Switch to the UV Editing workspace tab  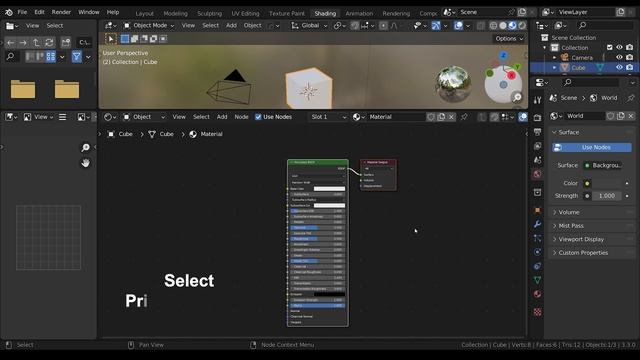[x=245, y=13]
